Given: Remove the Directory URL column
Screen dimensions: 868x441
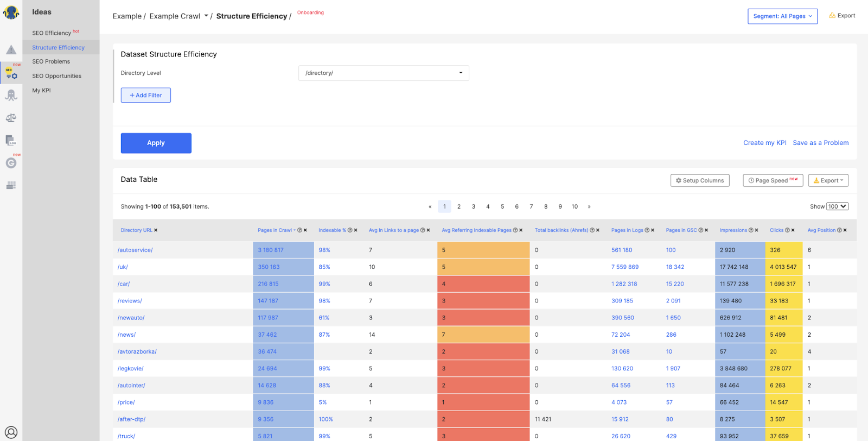Looking at the screenshot, I should click(x=156, y=230).
